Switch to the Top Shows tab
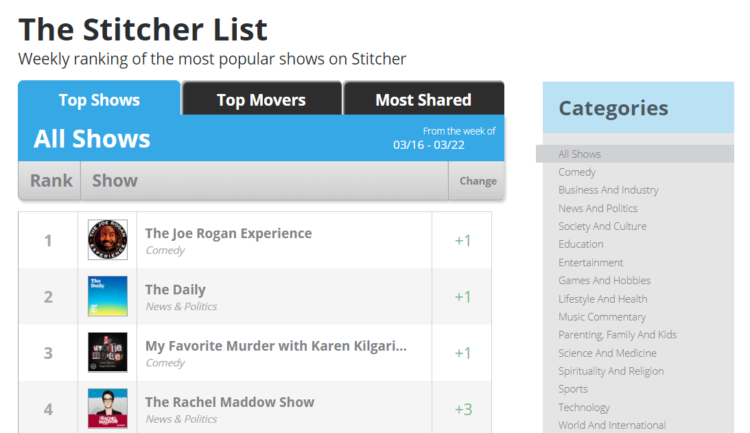This screenshot has height=433, width=750. click(99, 98)
